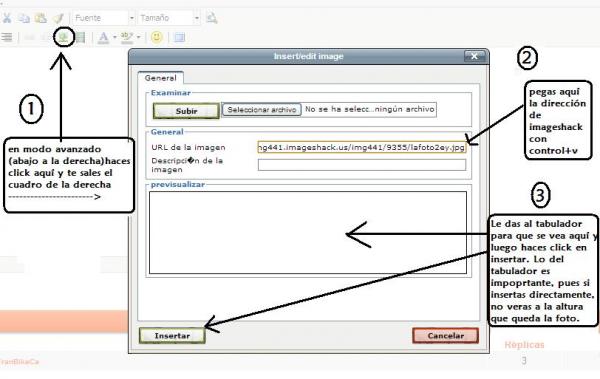Click the URL de la imagen field
This screenshot has height=379, width=600.
(x=362, y=147)
